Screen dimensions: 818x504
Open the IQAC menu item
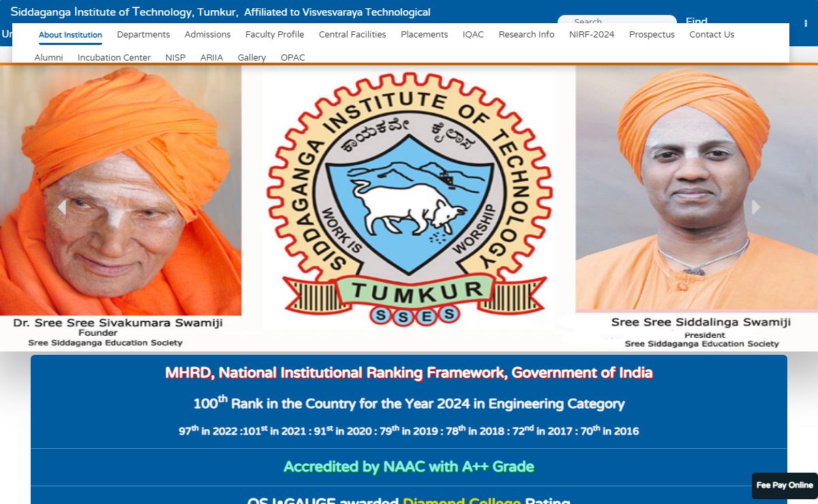tap(473, 35)
